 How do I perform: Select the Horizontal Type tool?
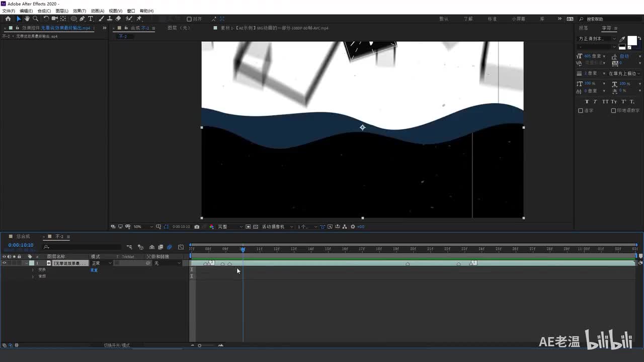[x=91, y=19]
